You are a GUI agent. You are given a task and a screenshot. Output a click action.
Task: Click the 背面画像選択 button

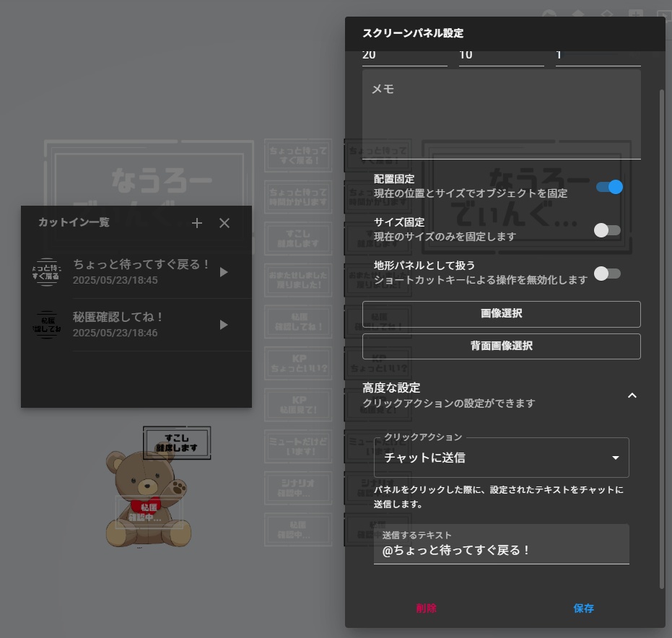pyautogui.click(x=501, y=346)
